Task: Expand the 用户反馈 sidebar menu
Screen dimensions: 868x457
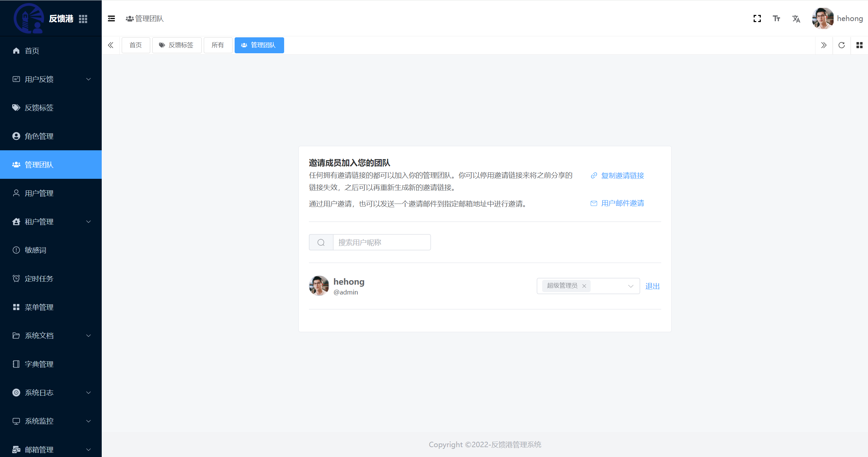Action: [x=51, y=79]
